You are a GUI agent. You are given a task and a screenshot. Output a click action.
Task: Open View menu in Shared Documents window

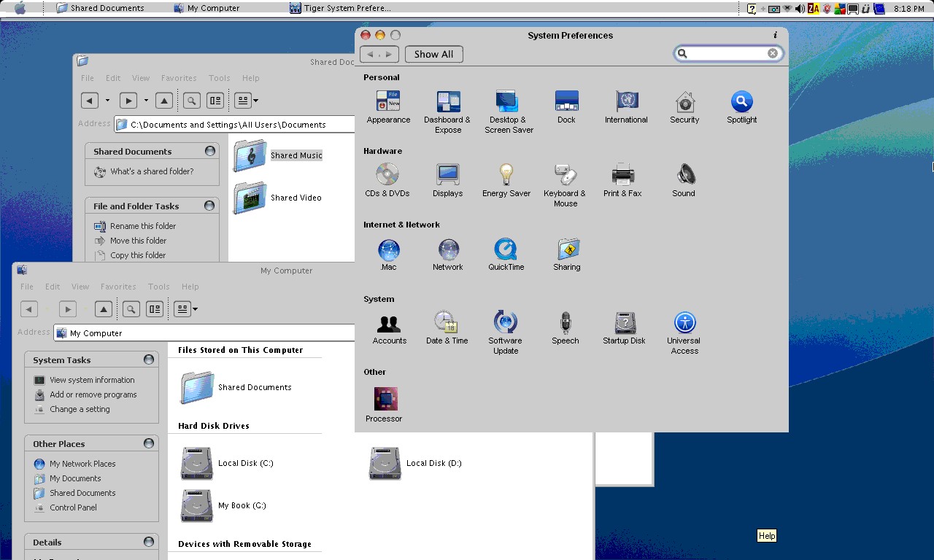pyautogui.click(x=141, y=78)
